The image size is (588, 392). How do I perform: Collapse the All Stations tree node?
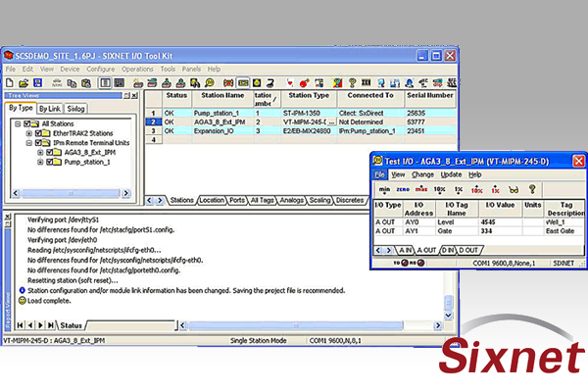coord(18,123)
